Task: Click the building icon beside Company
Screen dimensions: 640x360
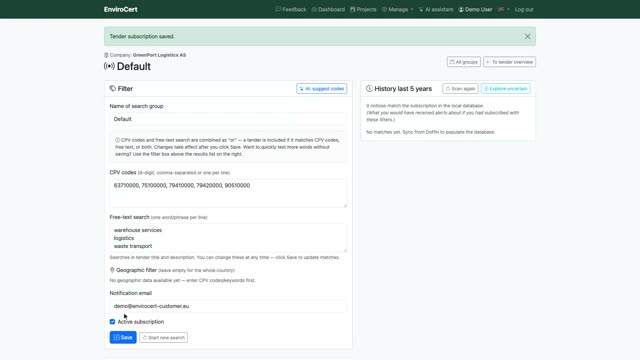Action: click(x=106, y=55)
